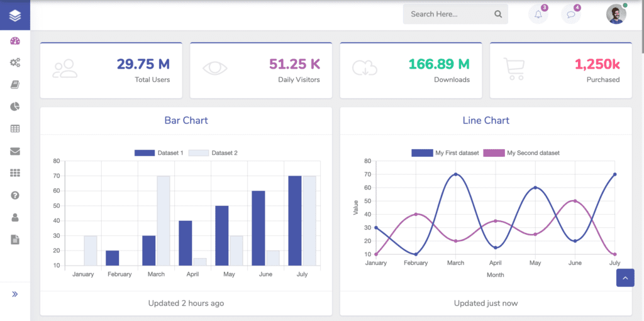This screenshot has width=644, height=321.
Task: Click the Total Users people icon
Action: tap(65, 69)
